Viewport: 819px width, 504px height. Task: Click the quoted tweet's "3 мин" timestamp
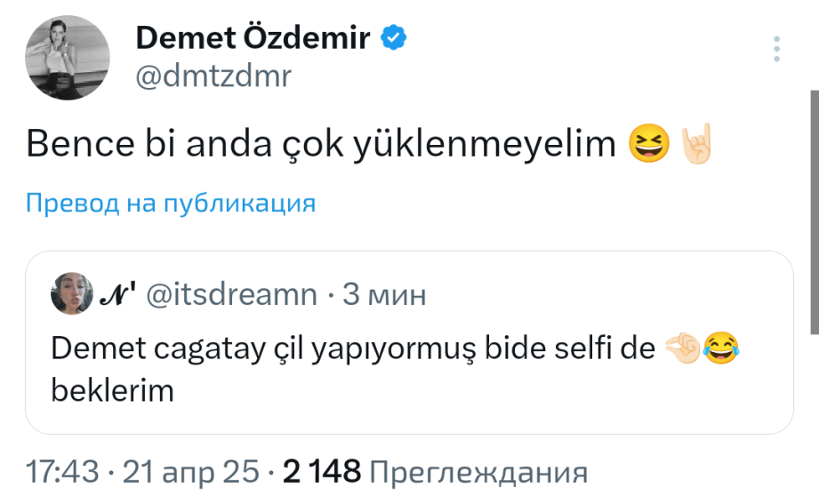tap(384, 294)
